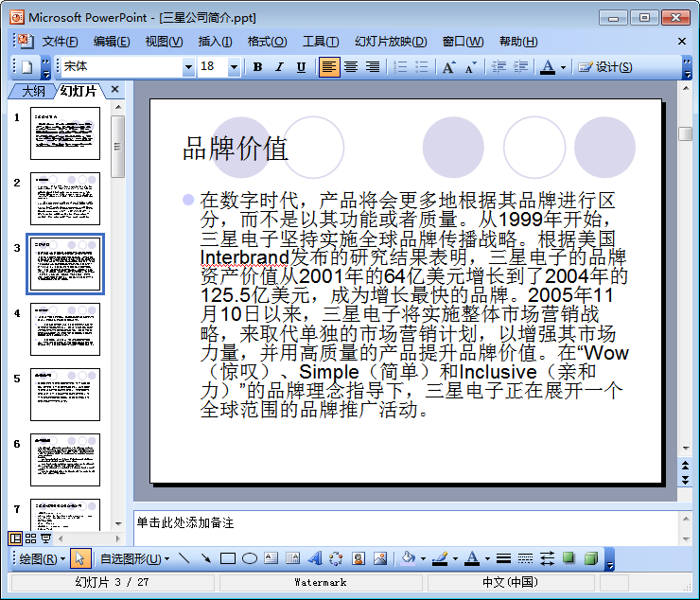Screen dimensions: 700x600
Task: Open the 格式(O) menu
Action: [267, 42]
